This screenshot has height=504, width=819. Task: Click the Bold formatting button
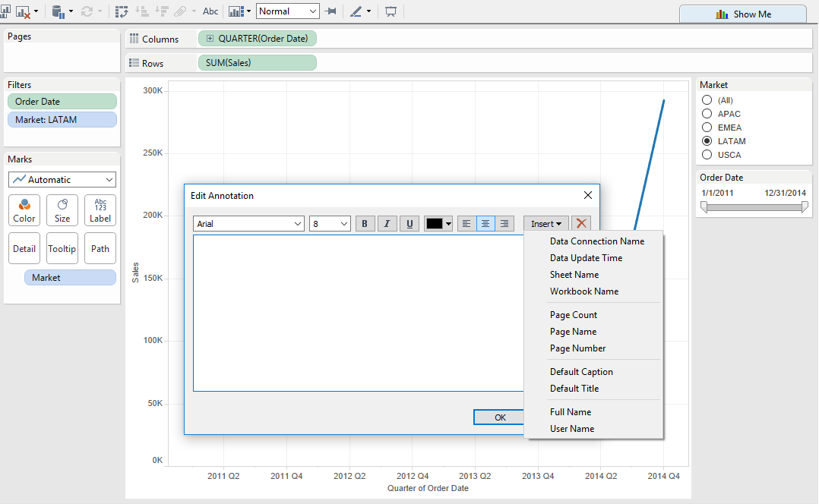[x=365, y=224]
